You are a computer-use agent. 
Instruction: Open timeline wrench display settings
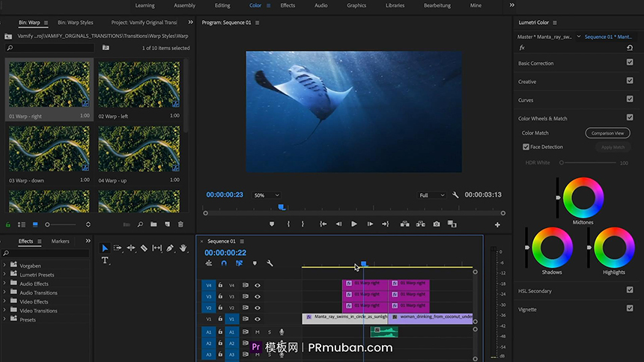(270, 263)
